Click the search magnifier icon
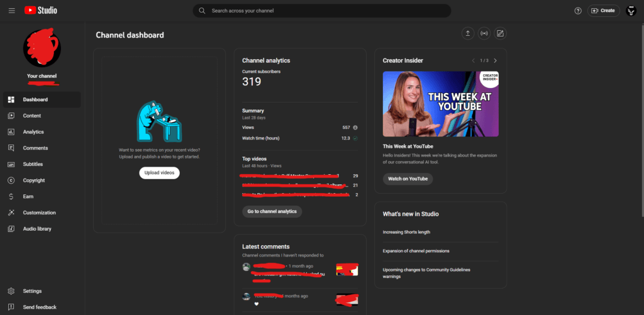The width and height of the screenshot is (644, 315). (202, 11)
